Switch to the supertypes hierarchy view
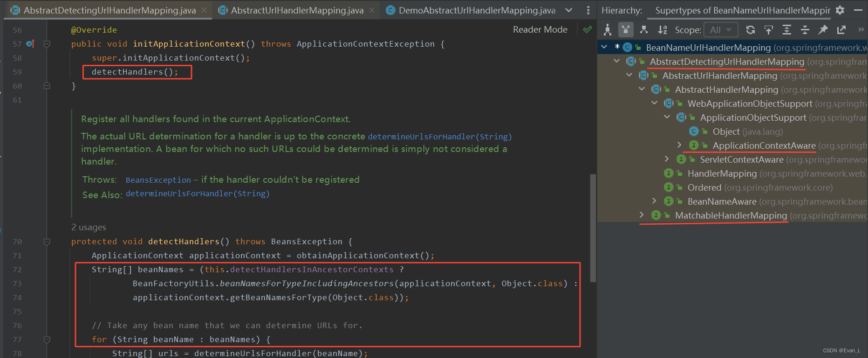The width and height of the screenshot is (868, 358). [x=626, y=30]
